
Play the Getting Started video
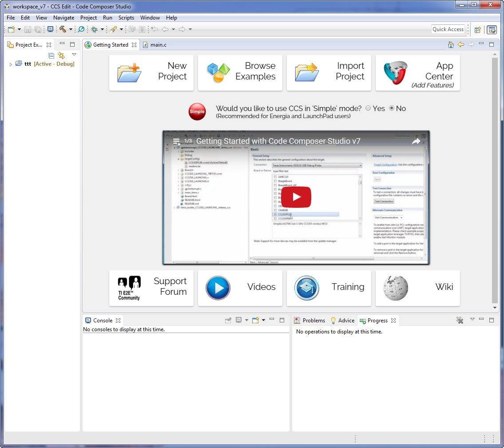[x=296, y=197]
